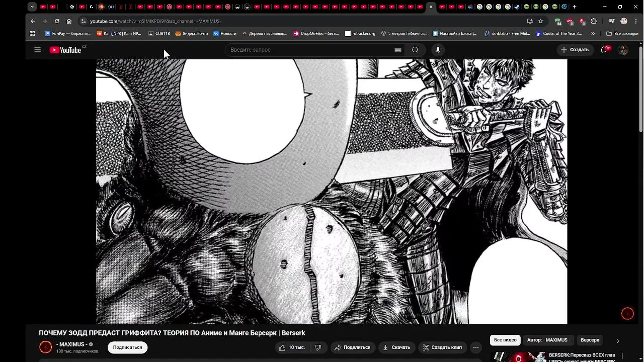Open the - MAXIMUS - channel name link

coord(71,344)
